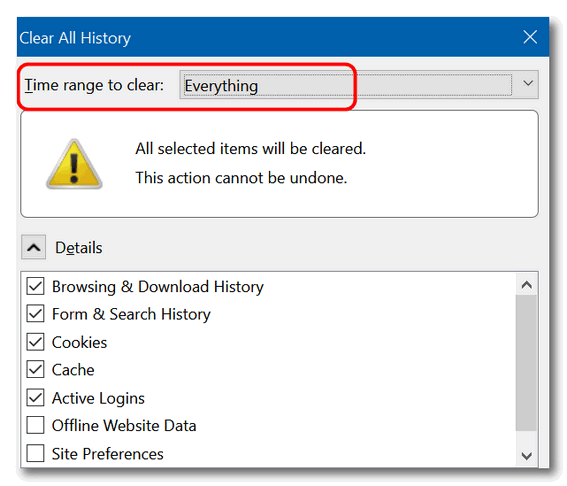
Task: Enable the Offline Website Data checkbox
Action: pyautogui.click(x=35, y=425)
